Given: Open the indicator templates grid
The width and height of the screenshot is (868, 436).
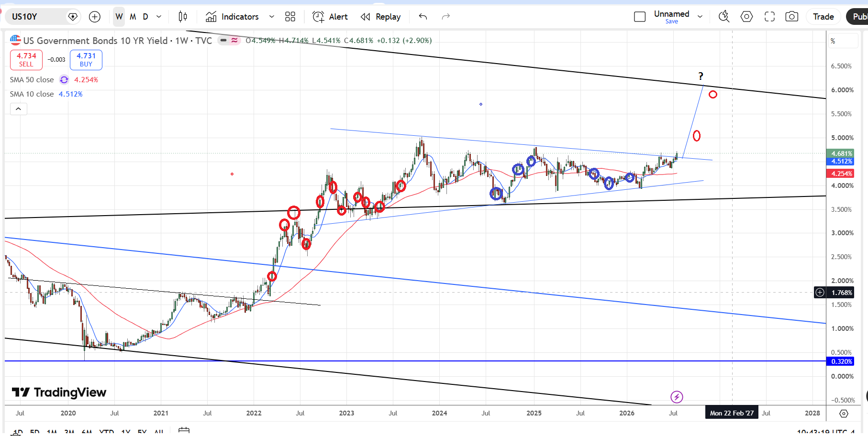Looking at the screenshot, I should 290,17.
